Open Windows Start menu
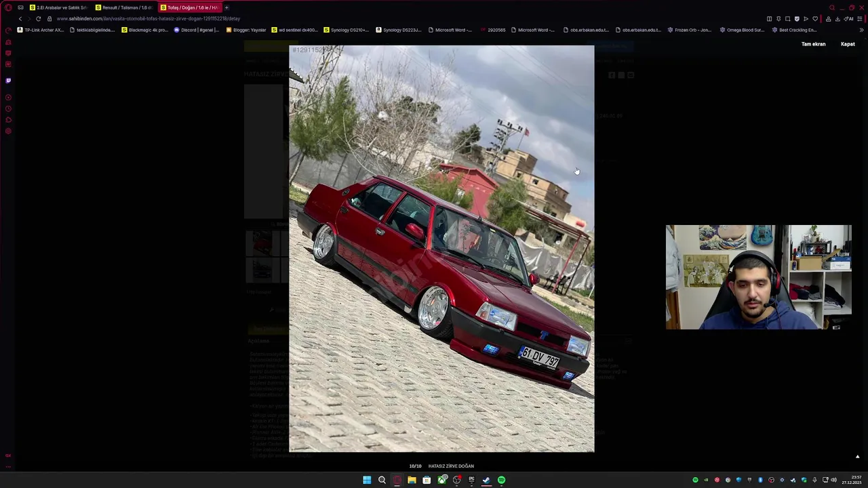Screen dimensions: 868x488 tap(367, 480)
